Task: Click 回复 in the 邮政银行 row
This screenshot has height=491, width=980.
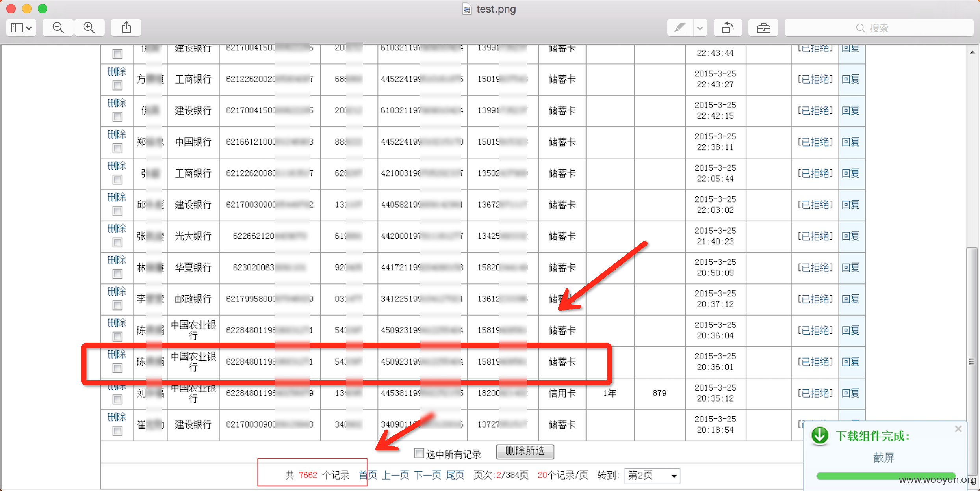Action: 851,299
